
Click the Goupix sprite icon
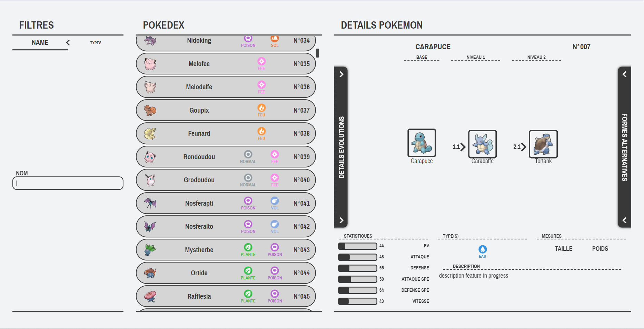(x=150, y=110)
